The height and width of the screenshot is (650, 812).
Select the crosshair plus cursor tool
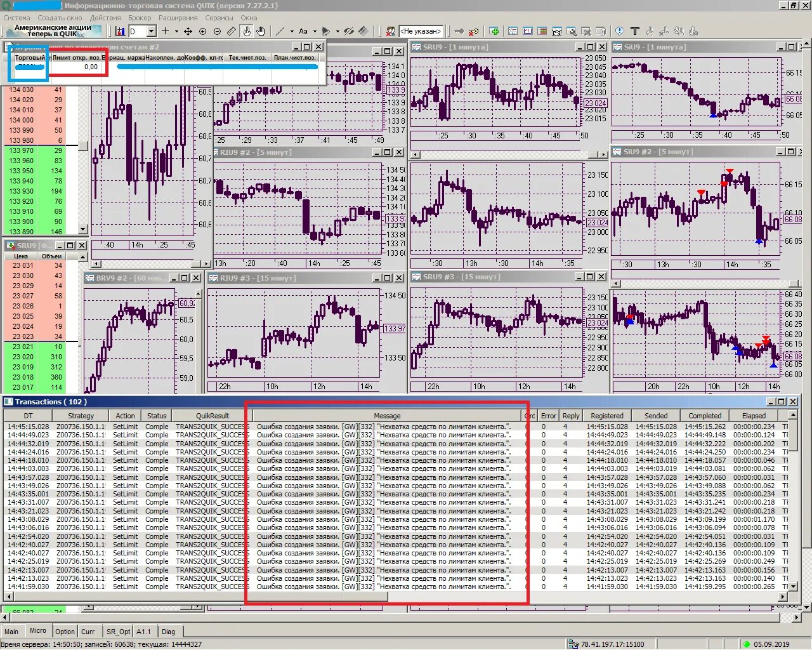pos(165,31)
